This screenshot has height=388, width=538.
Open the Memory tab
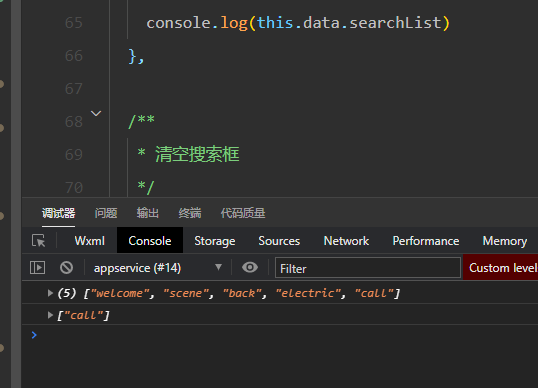[x=505, y=241]
